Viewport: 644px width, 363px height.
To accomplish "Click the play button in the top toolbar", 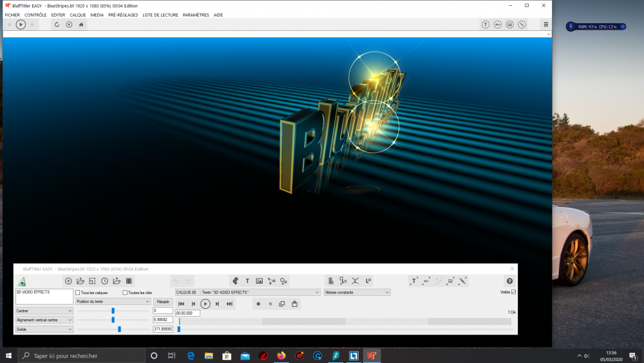I will click(21, 25).
